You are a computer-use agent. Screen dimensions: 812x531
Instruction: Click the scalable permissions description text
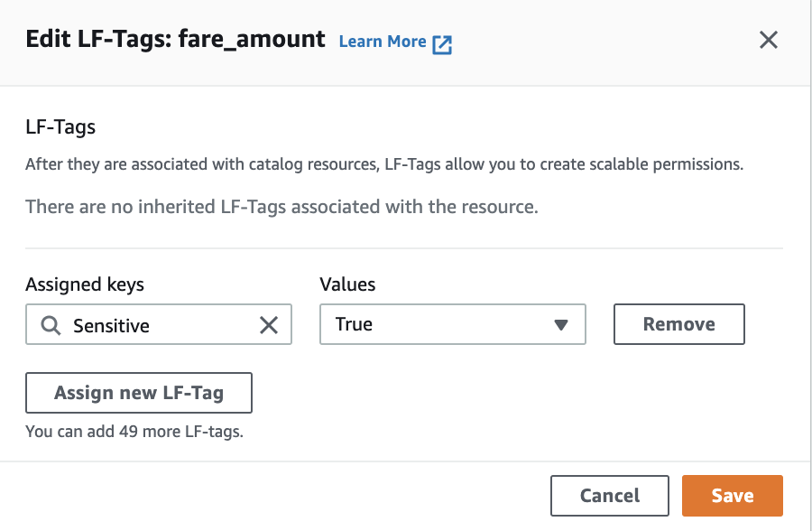point(384,165)
